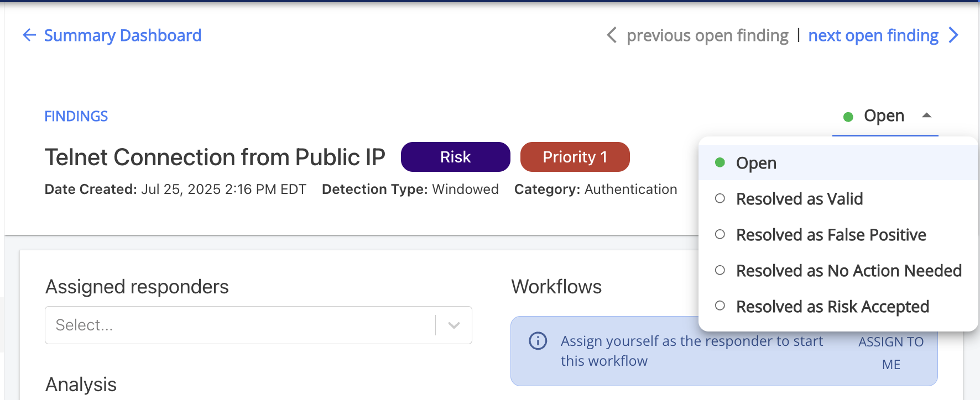980x400 pixels.
Task: Go to previous open finding
Action: tap(707, 35)
